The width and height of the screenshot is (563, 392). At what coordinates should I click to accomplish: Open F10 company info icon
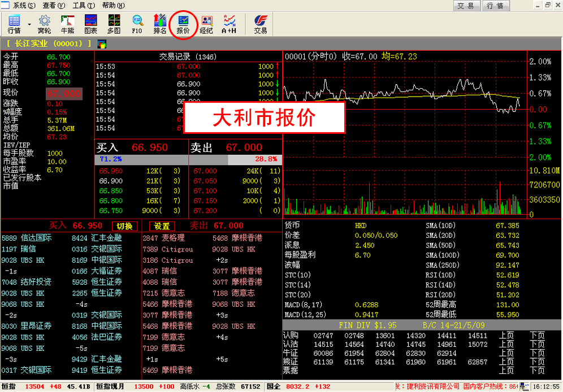pyautogui.click(x=137, y=24)
